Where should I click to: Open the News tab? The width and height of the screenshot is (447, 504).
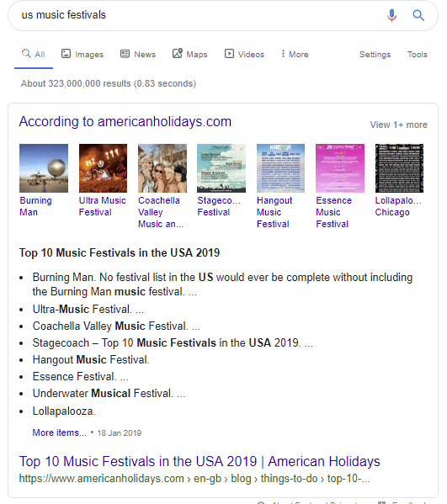pyautogui.click(x=138, y=54)
